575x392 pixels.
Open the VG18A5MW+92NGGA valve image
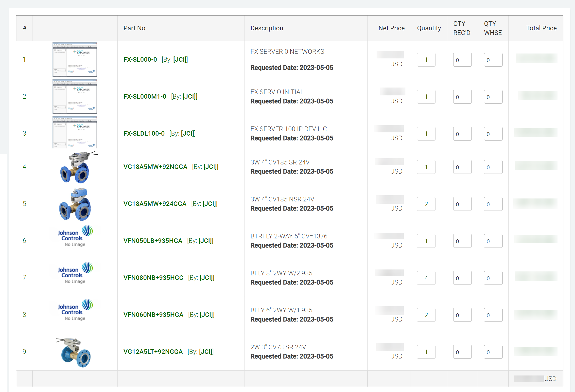75,167
